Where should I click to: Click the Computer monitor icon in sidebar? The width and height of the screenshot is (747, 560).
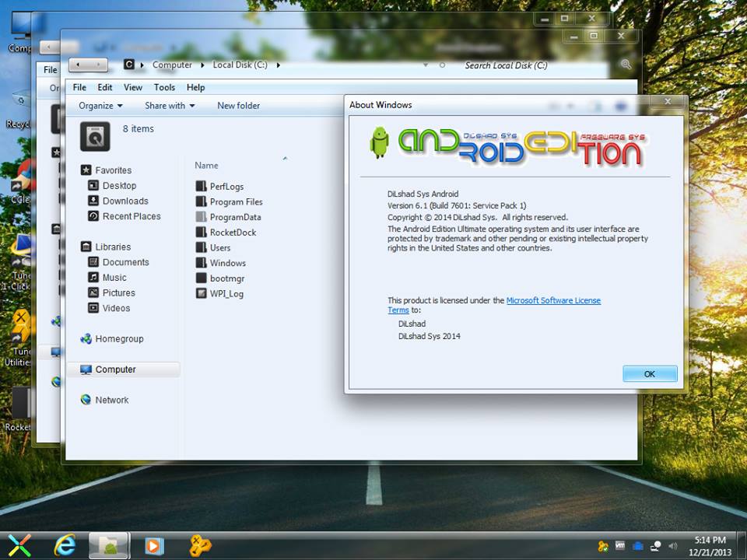[86, 369]
